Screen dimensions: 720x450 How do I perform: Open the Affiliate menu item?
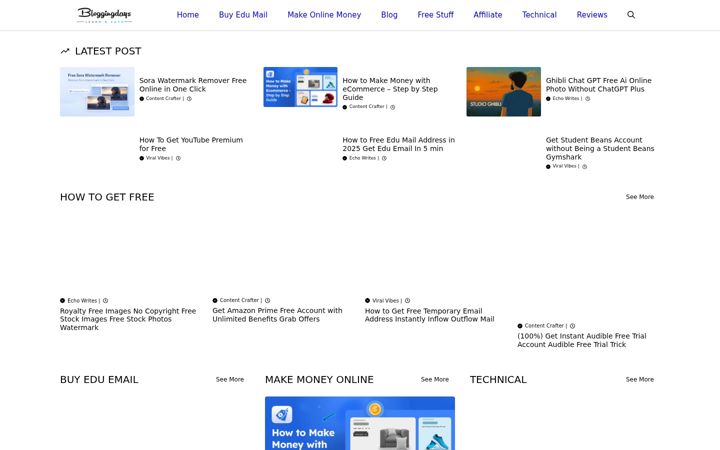(x=488, y=15)
